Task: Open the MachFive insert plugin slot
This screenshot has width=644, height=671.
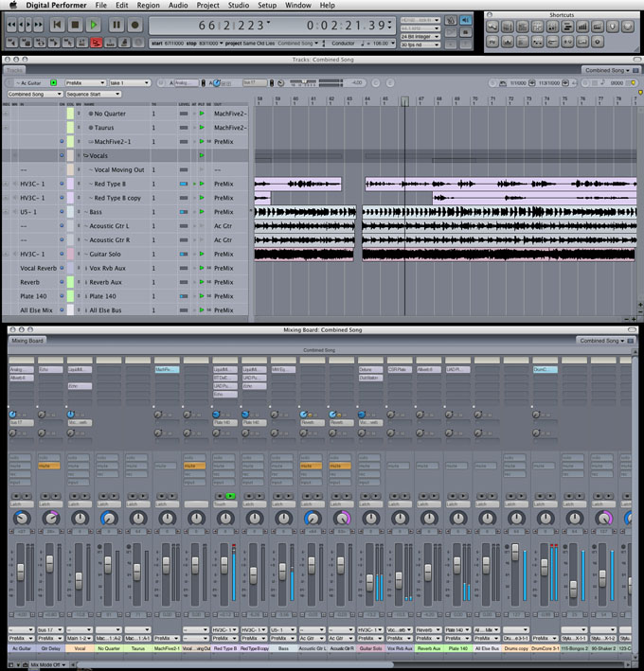Action: pos(167,369)
